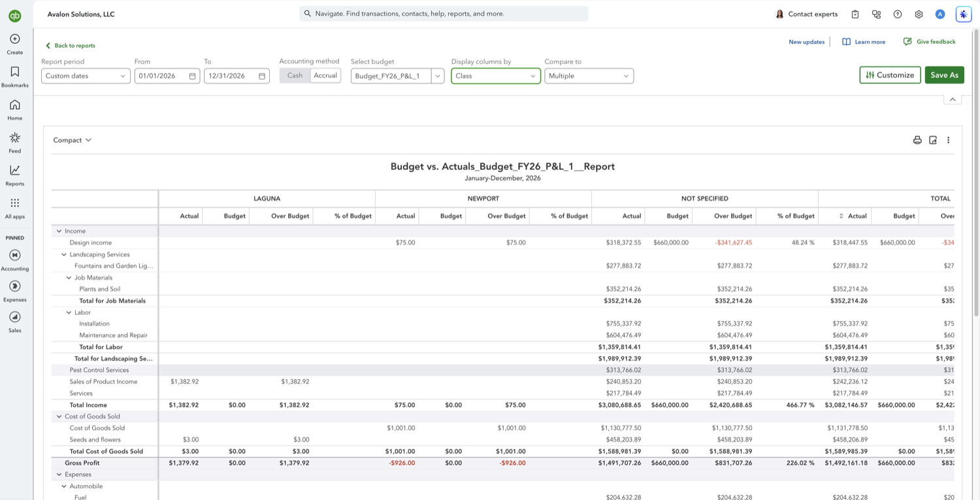Image resolution: width=980 pixels, height=500 pixels.
Task: Open the report more options kebab menu
Action: [949, 140]
